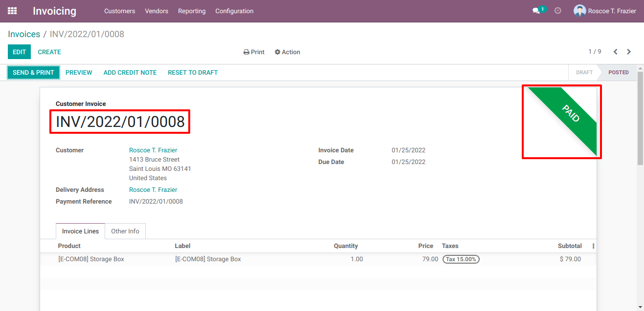Screen dimensions: 644x311
Task: Open the activities clock icon
Action: tap(557, 11)
